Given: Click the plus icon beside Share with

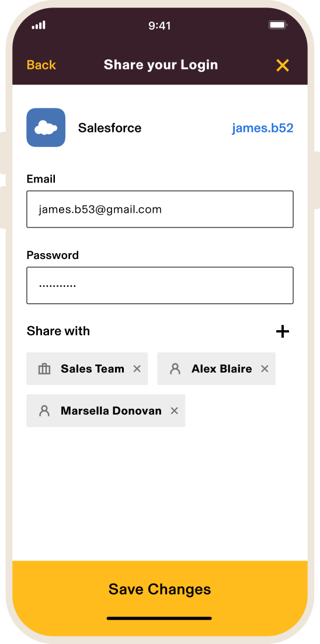Looking at the screenshot, I should [x=283, y=331].
